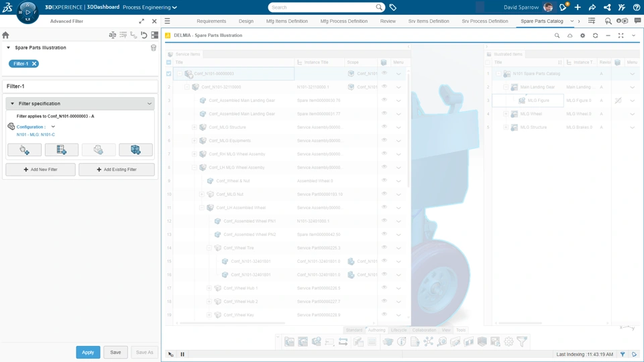
Task: Click the rename text icon in filter toolbar
Action: click(x=112, y=36)
